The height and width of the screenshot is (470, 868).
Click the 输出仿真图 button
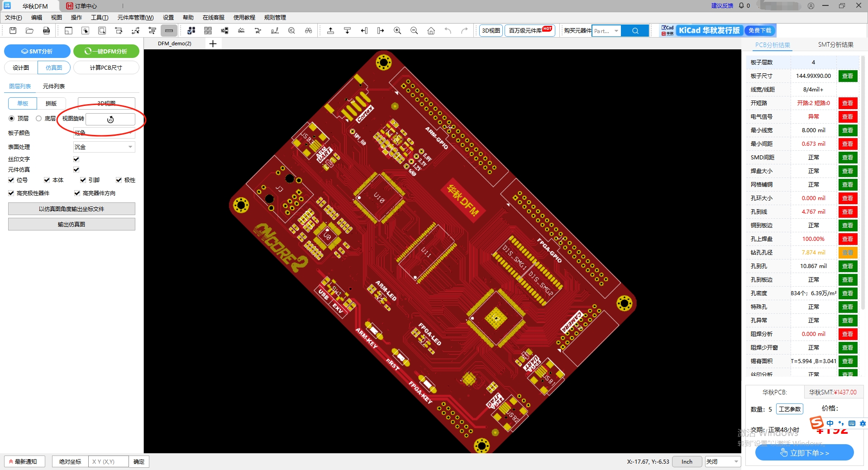(x=72, y=225)
